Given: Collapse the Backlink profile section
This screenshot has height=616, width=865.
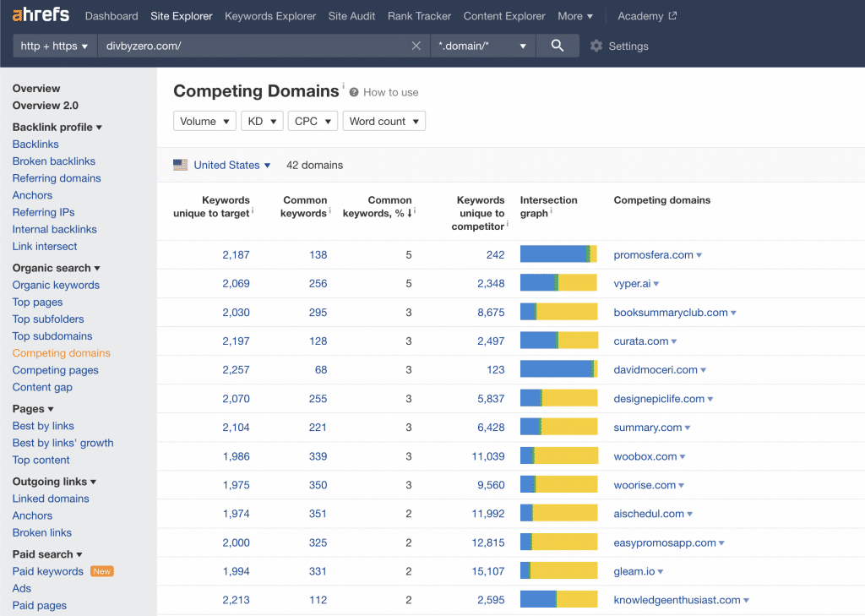Looking at the screenshot, I should [57, 127].
